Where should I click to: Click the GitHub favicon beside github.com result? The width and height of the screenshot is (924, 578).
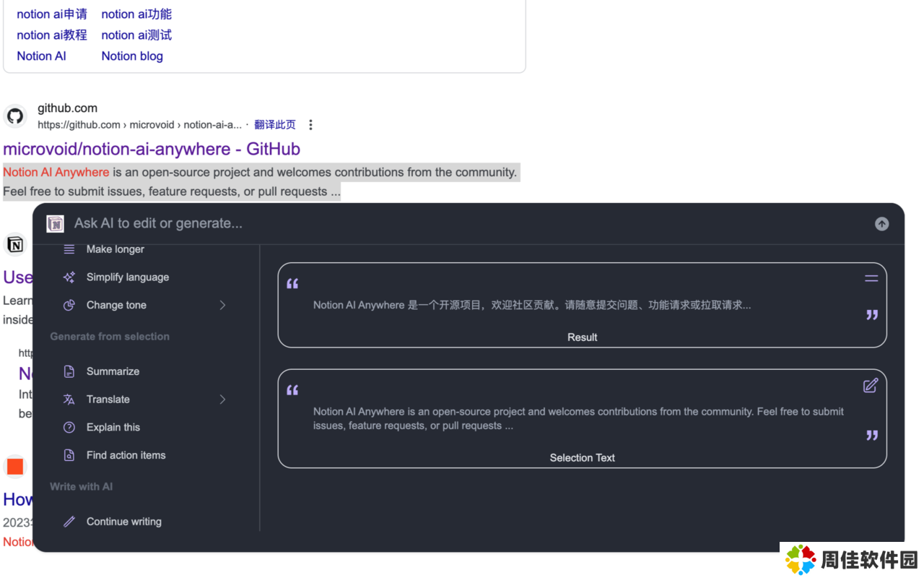click(15, 116)
